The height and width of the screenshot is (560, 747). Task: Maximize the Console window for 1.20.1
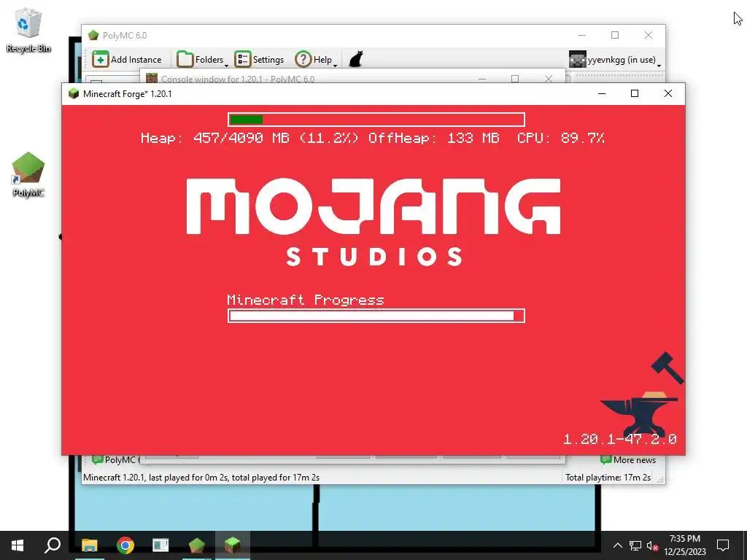click(515, 79)
